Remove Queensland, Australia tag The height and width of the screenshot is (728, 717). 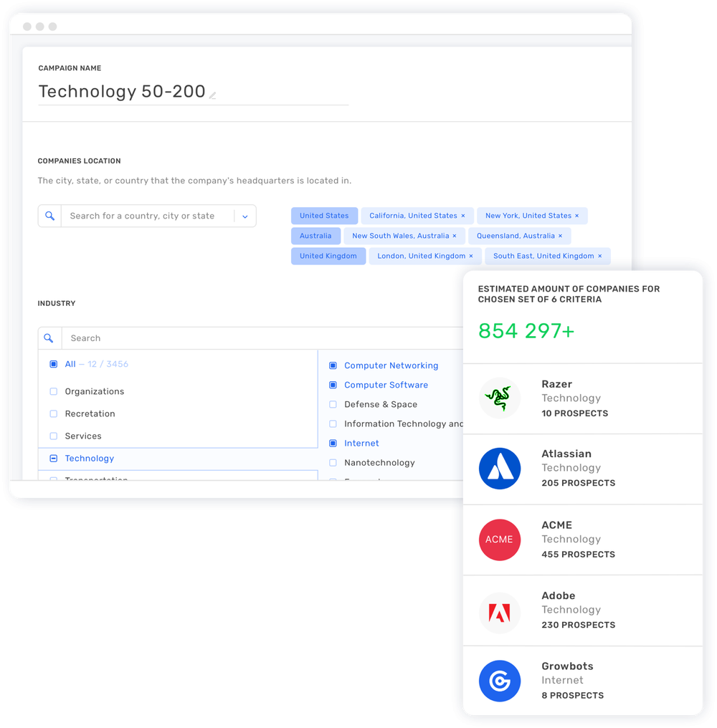coord(561,236)
